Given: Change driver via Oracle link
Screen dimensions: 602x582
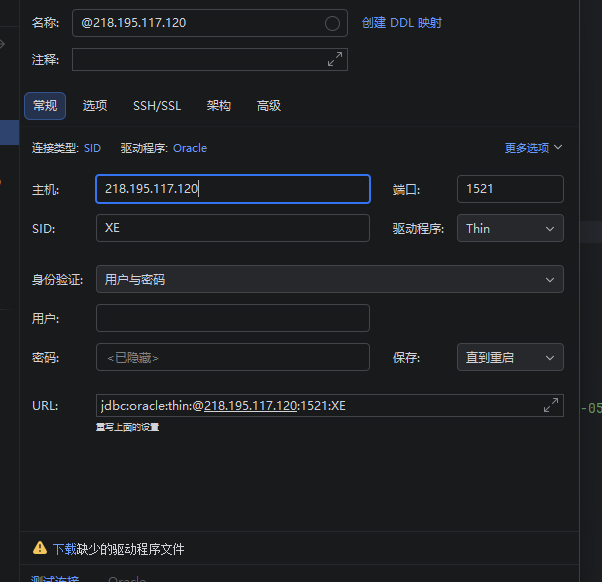Looking at the screenshot, I should click(190, 148).
